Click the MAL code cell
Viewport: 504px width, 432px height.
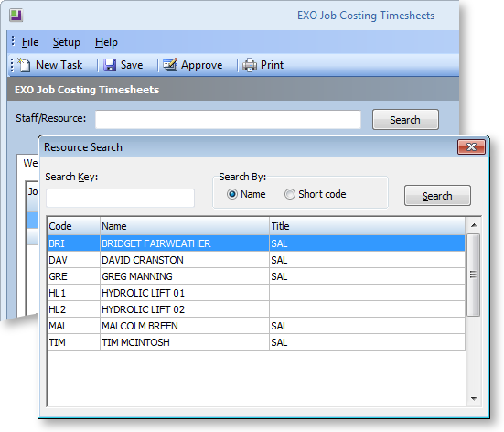(73, 326)
